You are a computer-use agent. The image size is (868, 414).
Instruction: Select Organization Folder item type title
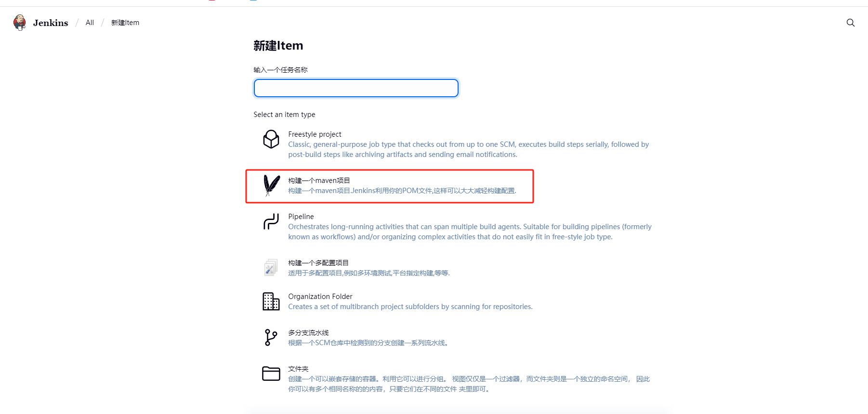320,297
